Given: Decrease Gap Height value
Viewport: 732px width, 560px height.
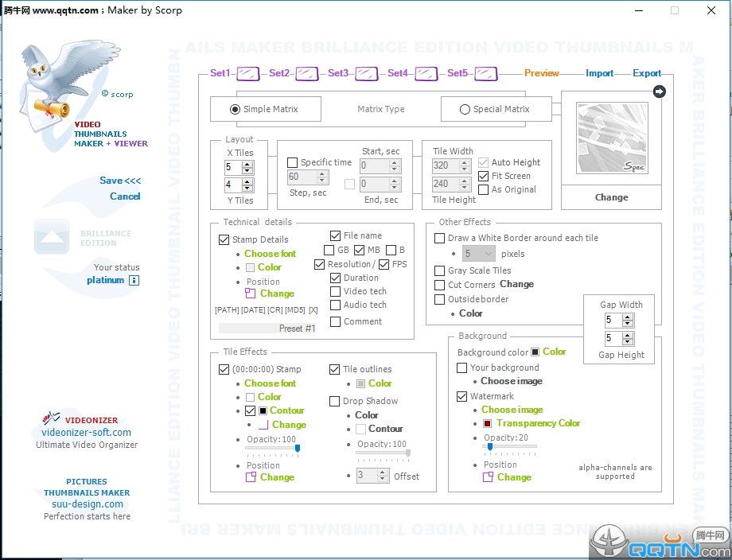Looking at the screenshot, I should [x=628, y=341].
